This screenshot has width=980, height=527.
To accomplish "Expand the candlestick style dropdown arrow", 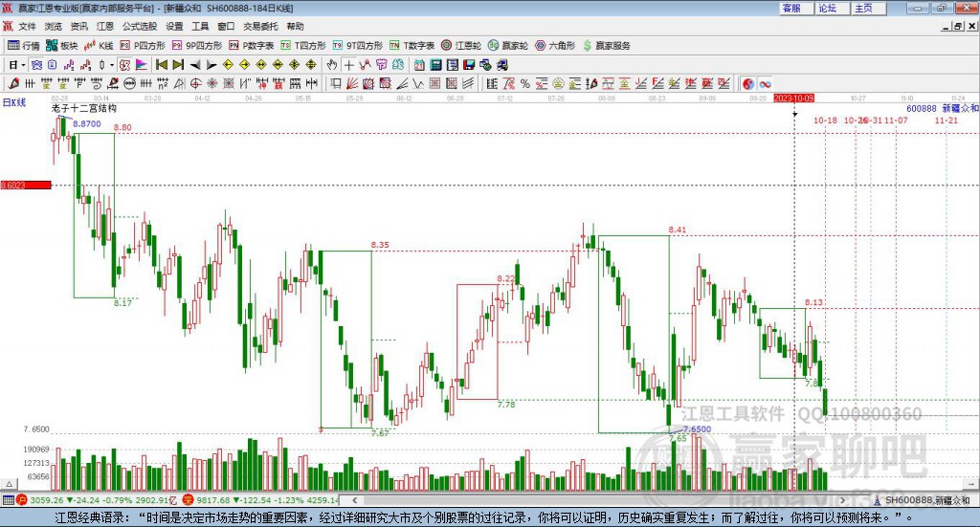I will (112, 65).
